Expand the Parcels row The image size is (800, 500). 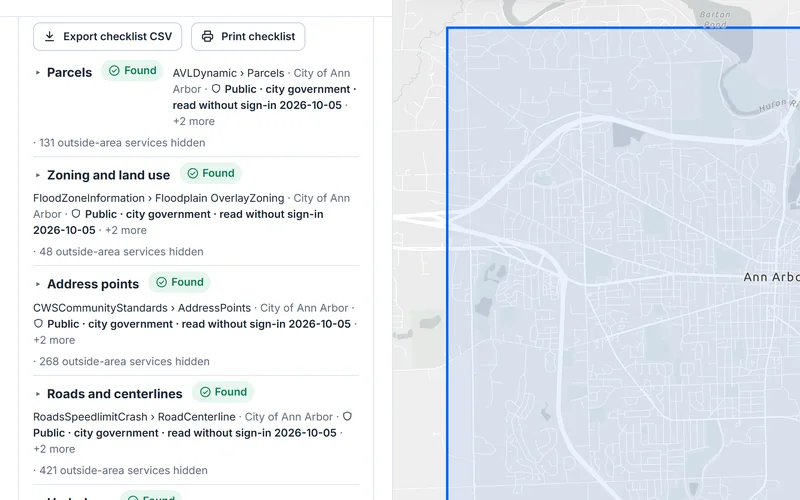[38, 72]
